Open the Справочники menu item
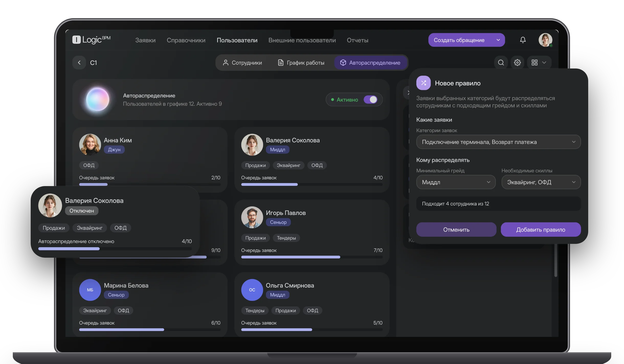Screen dimensions: 624x364 click(x=186, y=40)
